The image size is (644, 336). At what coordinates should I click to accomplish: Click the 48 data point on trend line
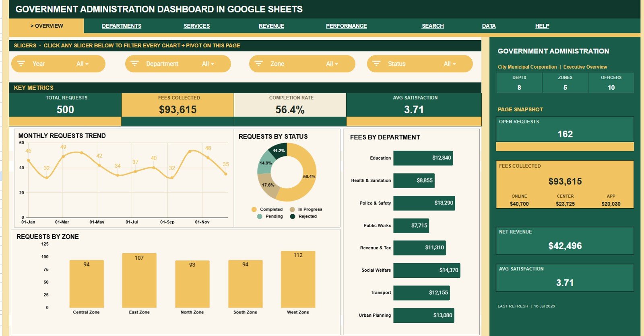click(208, 158)
